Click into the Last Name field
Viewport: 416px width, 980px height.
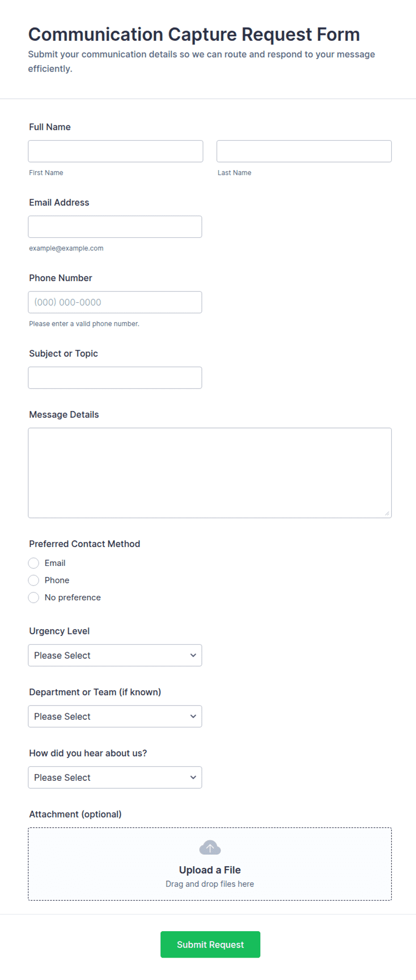pyautogui.click(x=304, y=151)
